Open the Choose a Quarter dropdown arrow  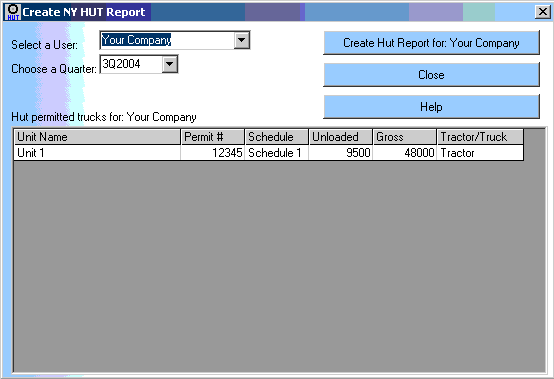[170, 64]
